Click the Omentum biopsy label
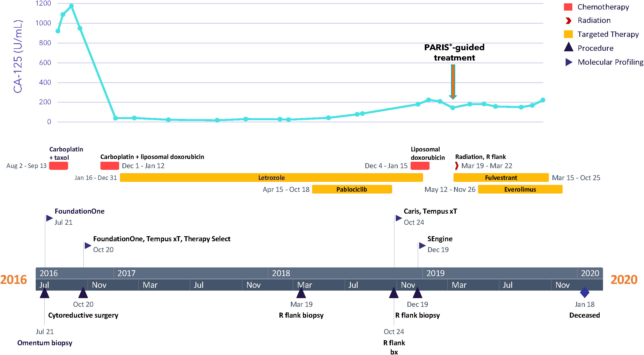Image resolution: width=644 pixels, height=355 pixels. 45,343
